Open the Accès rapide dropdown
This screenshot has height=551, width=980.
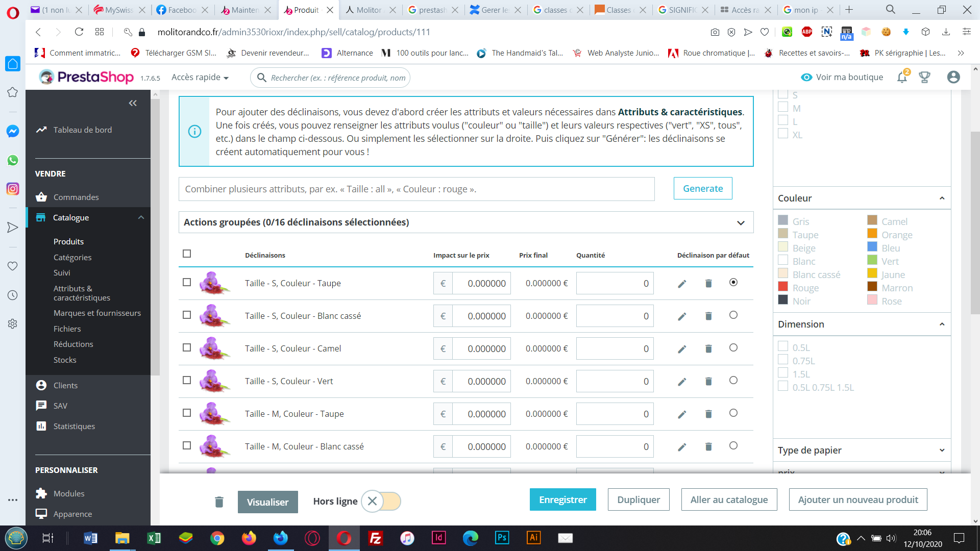click(200, 78)
